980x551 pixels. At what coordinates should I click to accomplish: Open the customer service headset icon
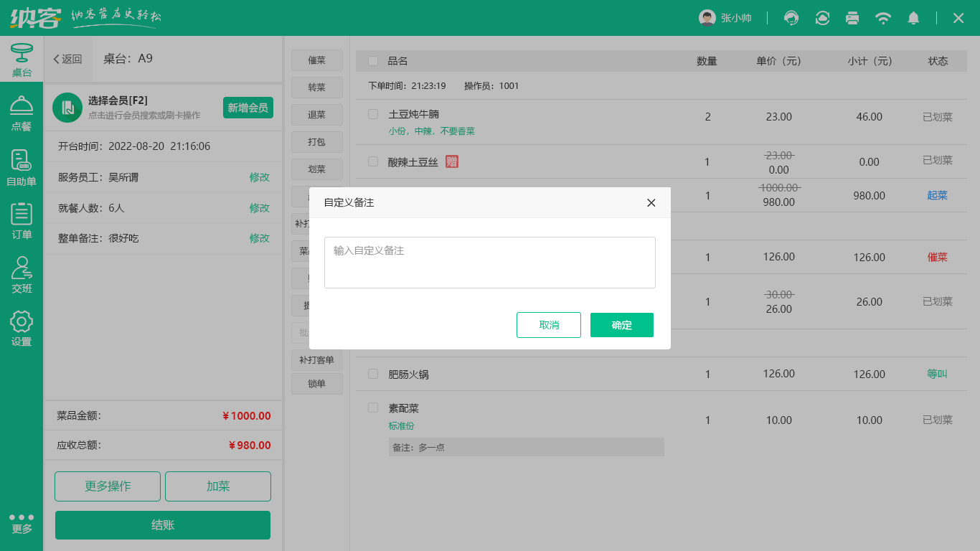point(791,18)
